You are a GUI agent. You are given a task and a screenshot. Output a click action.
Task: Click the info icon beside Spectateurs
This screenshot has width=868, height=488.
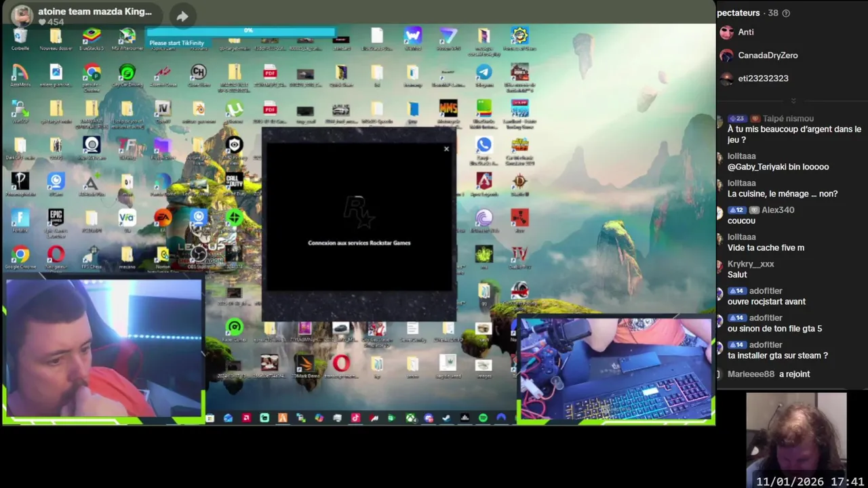pyautogui.click(x=786, y=13)
